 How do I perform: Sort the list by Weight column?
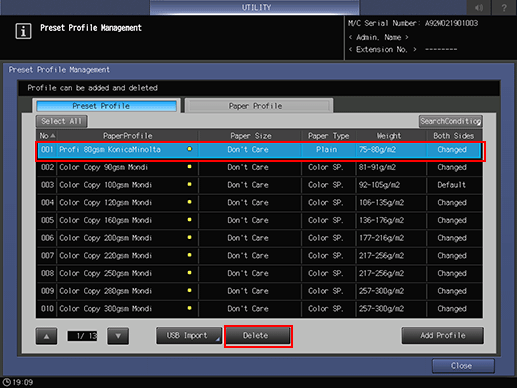point(389,136)
